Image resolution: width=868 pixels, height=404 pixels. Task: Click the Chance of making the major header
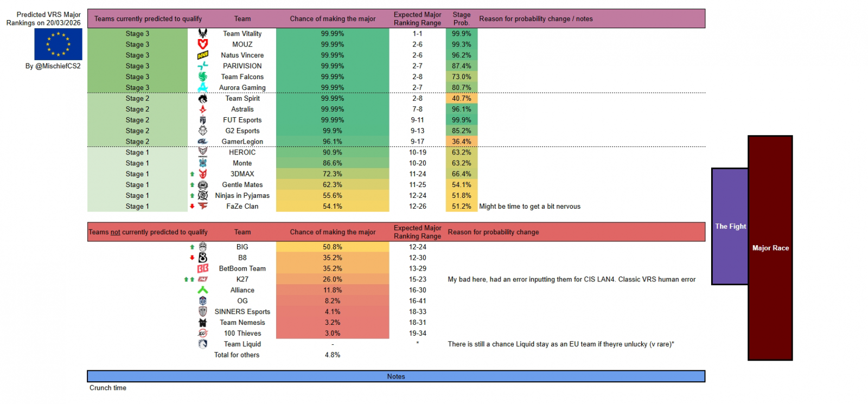333,19
